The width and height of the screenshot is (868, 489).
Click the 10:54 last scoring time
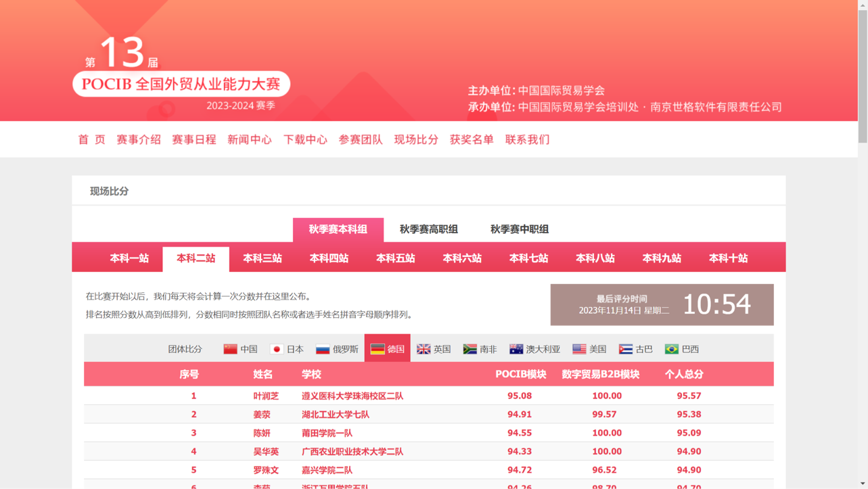716,304
